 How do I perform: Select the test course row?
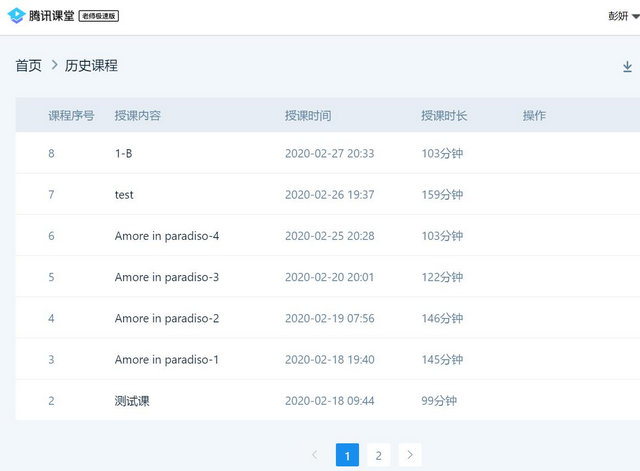point(124,195)
